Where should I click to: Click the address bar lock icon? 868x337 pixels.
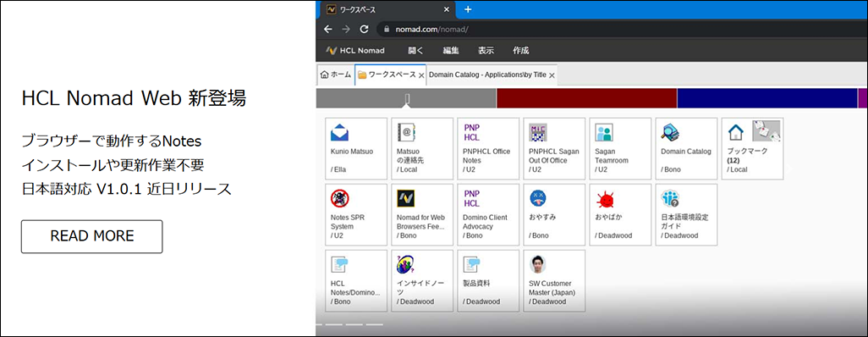387,29
